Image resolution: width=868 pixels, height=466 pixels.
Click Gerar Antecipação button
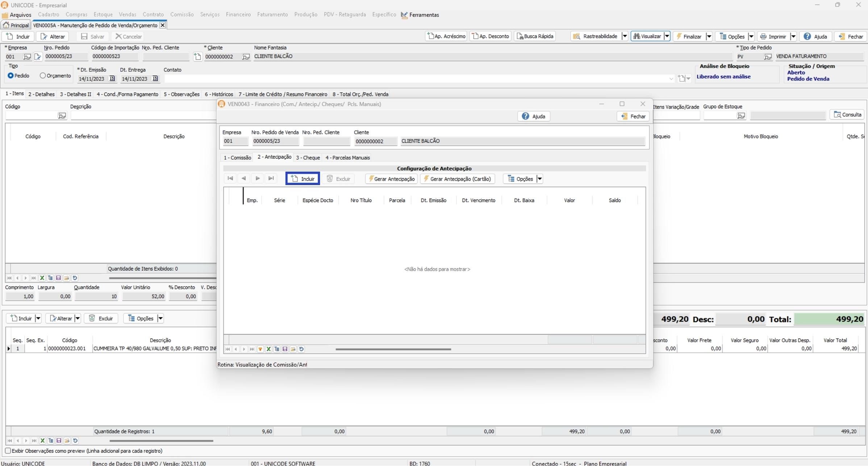click(391, 179)
